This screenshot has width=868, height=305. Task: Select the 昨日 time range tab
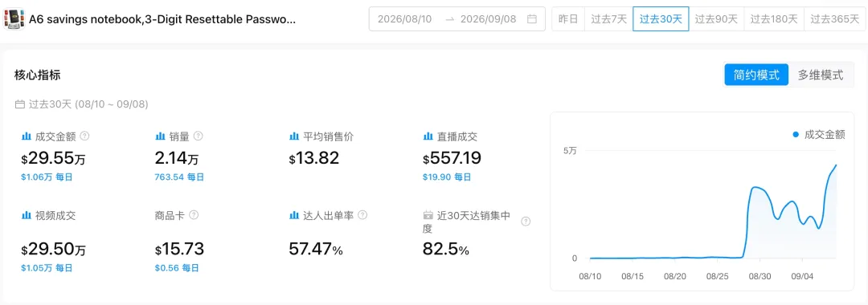pos(568,19)
